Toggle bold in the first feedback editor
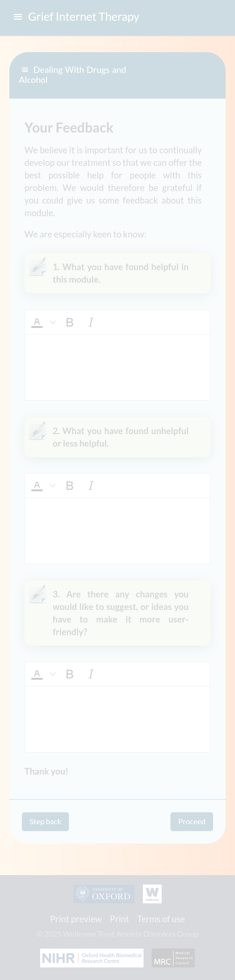The image size is (235, 980). [x=70, y=322]
